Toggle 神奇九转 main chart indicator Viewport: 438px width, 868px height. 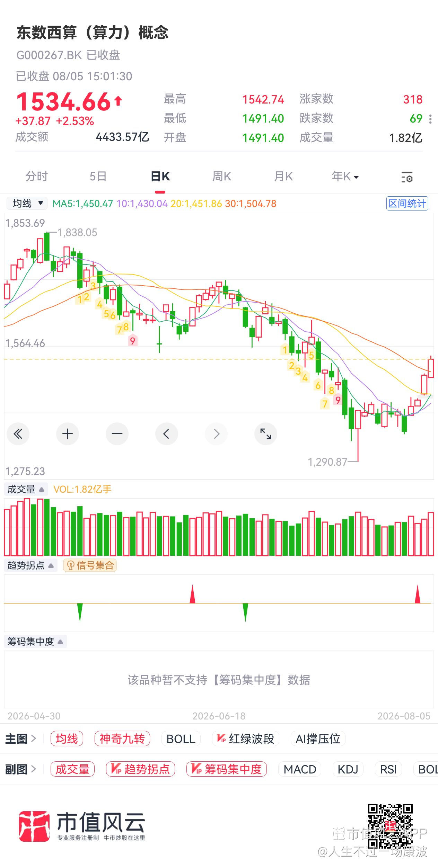click(122, 739)
